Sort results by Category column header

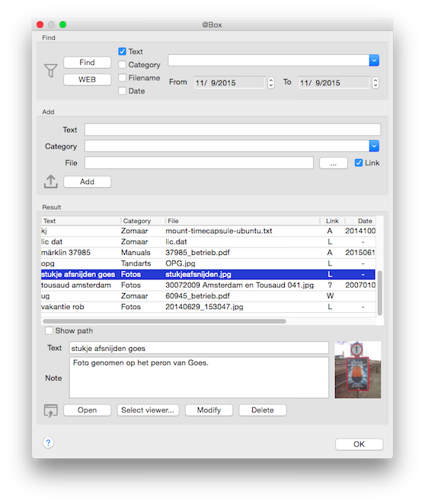pyautogui.click(x=137, y=221)
